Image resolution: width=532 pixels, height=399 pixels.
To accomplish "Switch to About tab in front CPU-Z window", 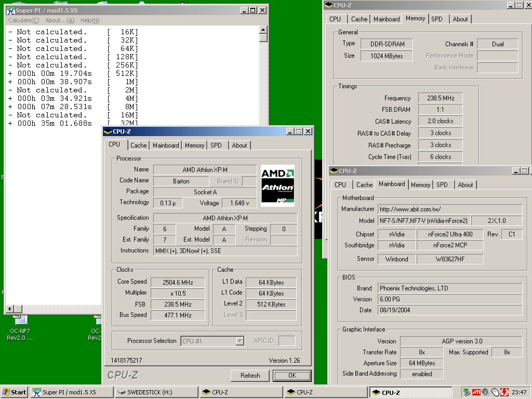I will 240,145.
